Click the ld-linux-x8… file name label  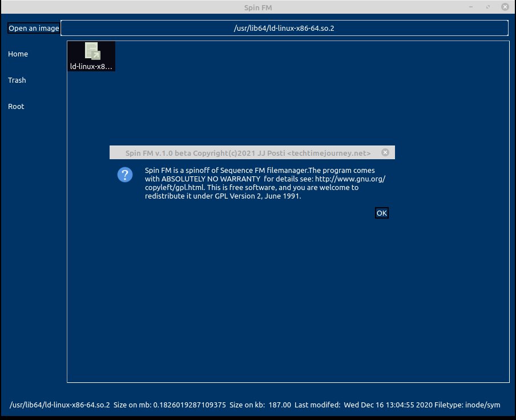(x=91, y=66)
